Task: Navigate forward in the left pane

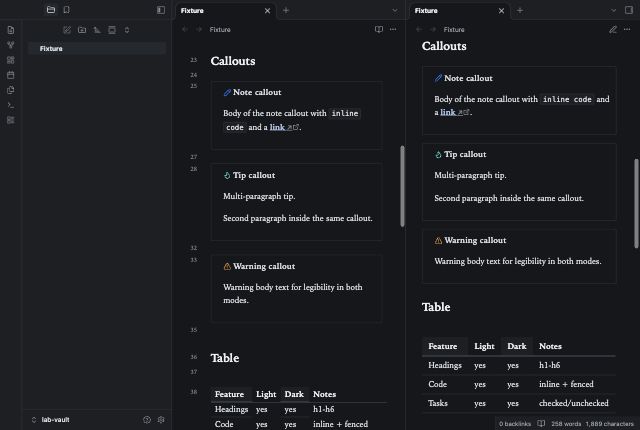Action: coord(199,29)
